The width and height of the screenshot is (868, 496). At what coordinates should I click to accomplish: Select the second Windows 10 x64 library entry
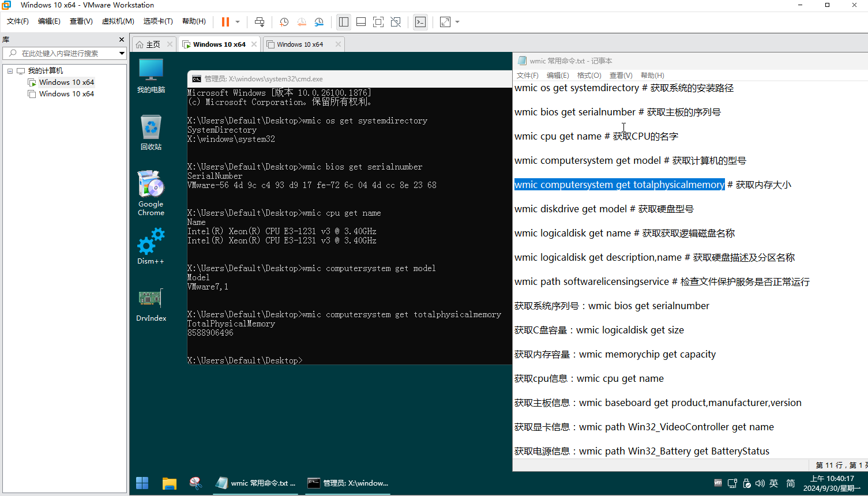pos(66,94)
